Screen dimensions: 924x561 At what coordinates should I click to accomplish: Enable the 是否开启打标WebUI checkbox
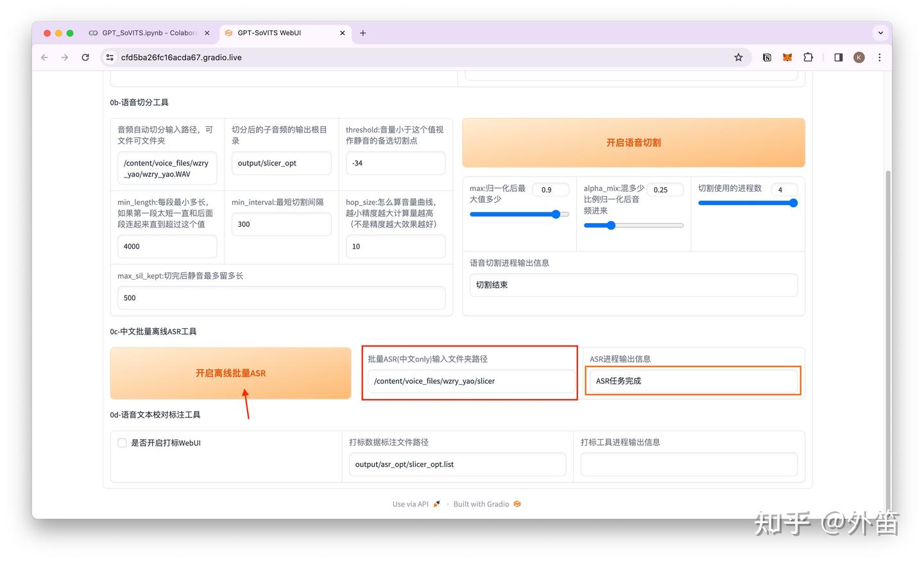click(x=122, y=442)
